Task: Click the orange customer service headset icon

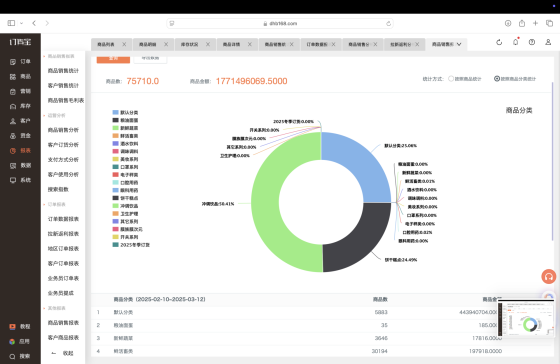Action: tap(549, 276)
